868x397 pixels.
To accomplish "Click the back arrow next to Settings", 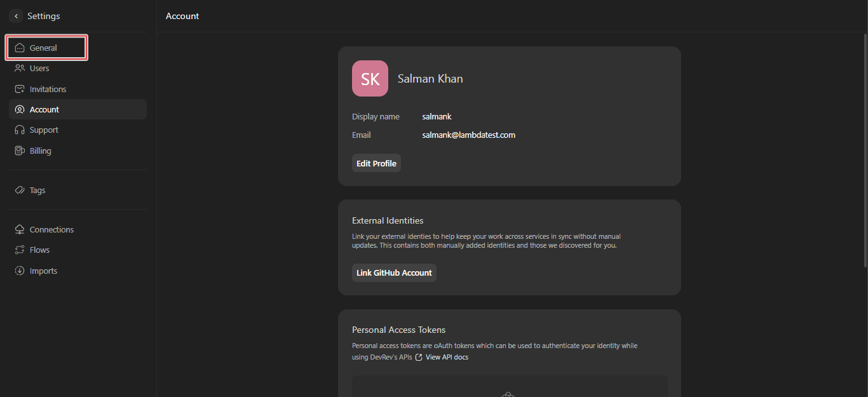I will (x=16, y=16).
